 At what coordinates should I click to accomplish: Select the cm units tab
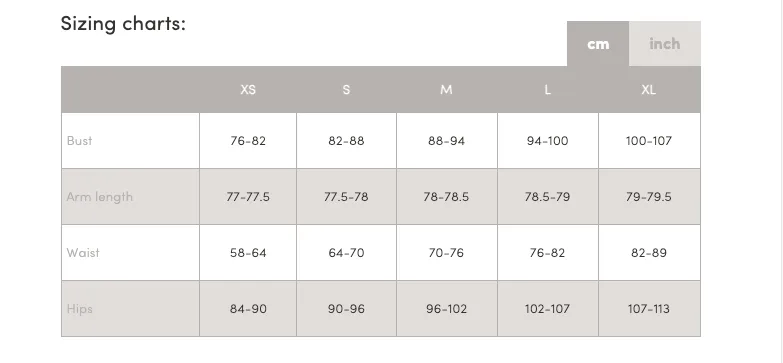(x=598, y=43)
